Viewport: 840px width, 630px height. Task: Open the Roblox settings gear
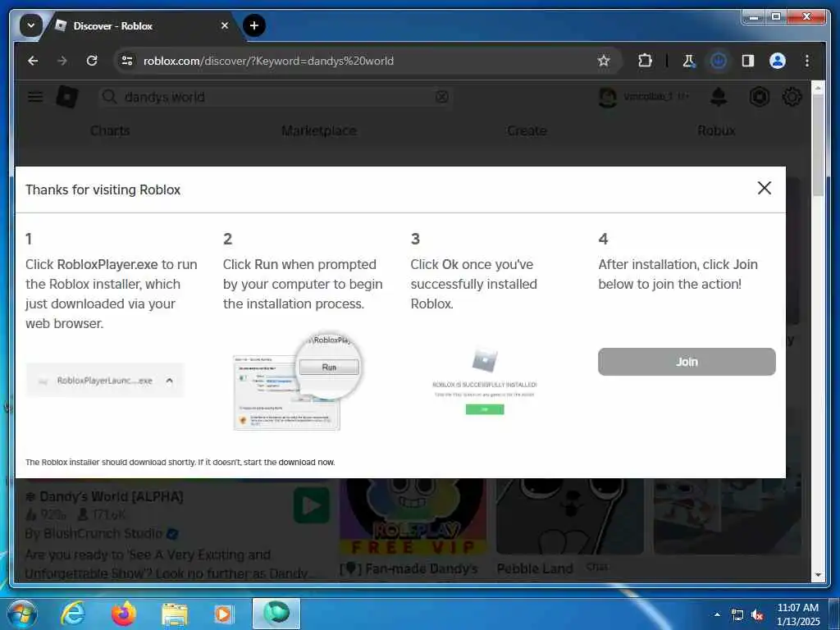point(792,97)
